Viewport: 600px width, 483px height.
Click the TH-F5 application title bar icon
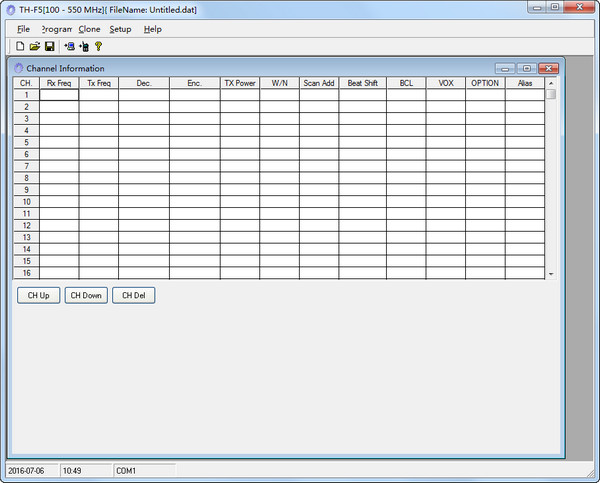11,10
